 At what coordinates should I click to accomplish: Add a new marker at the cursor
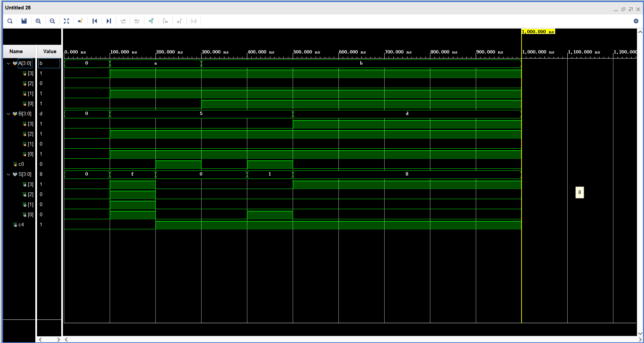click(x=151, y=21)
